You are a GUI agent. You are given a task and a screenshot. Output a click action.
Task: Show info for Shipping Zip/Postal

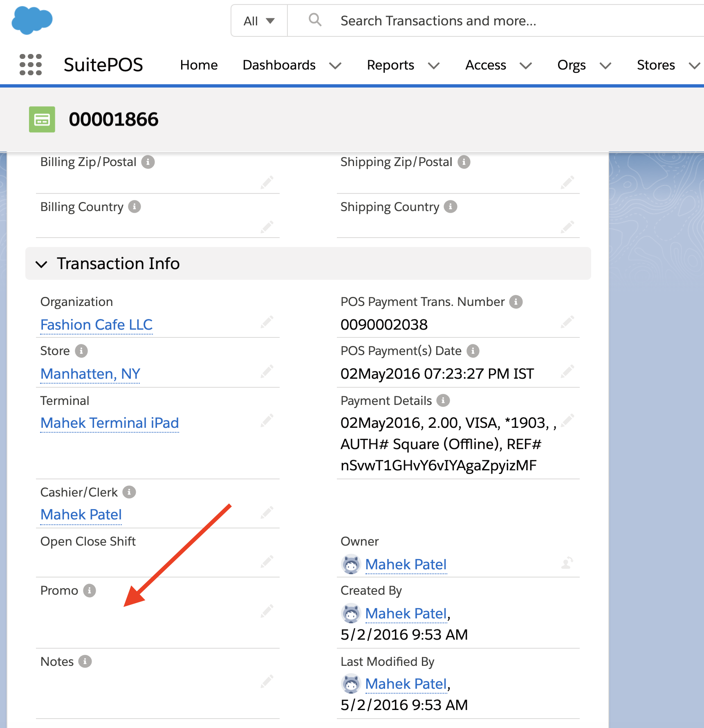tap(464, 162)
